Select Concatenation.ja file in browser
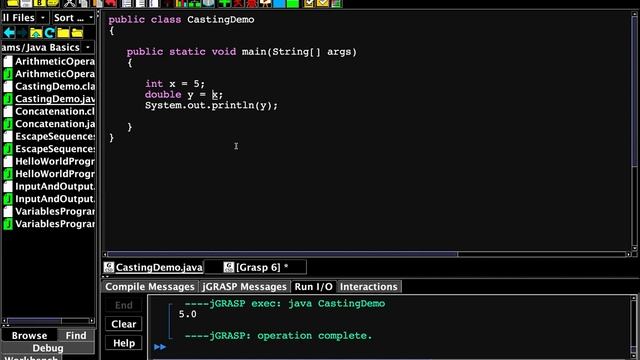 click(x=49, y=124)
